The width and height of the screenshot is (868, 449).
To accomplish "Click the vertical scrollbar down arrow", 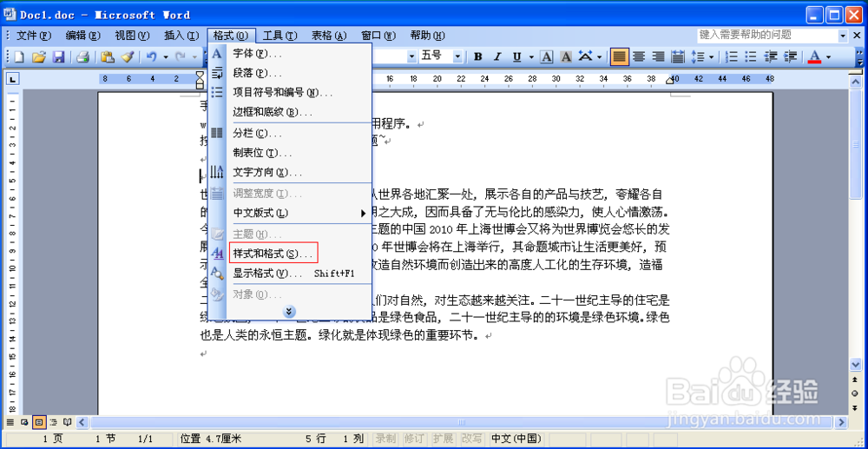I will tap(856, 364).
